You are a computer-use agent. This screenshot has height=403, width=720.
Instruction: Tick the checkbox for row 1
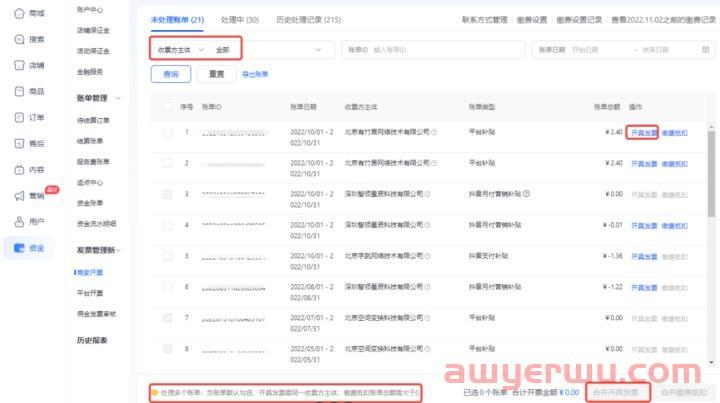pyautogui.click(x=168, y=132)
